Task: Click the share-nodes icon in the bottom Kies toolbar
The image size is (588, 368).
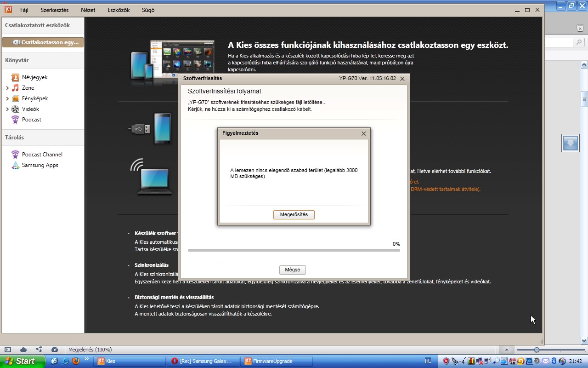Action: pyautogui.click(x=39, y=350)
